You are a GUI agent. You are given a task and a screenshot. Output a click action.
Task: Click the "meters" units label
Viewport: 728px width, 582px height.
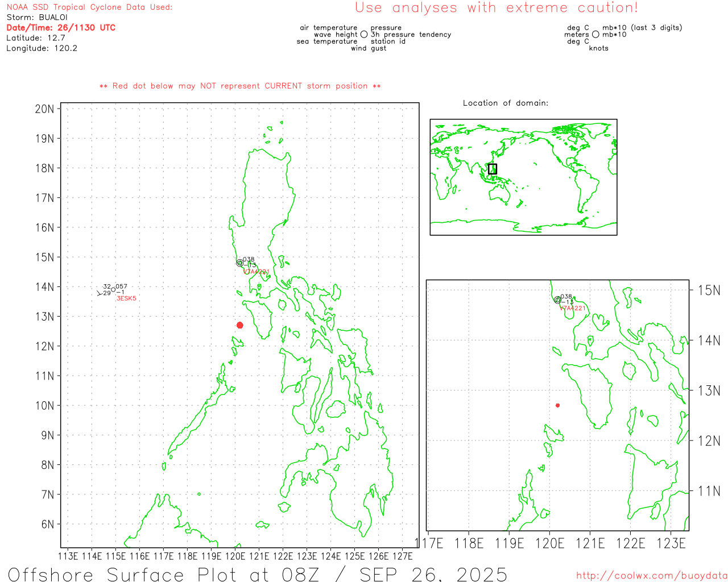pyautogui.click(x=577, y=34)
